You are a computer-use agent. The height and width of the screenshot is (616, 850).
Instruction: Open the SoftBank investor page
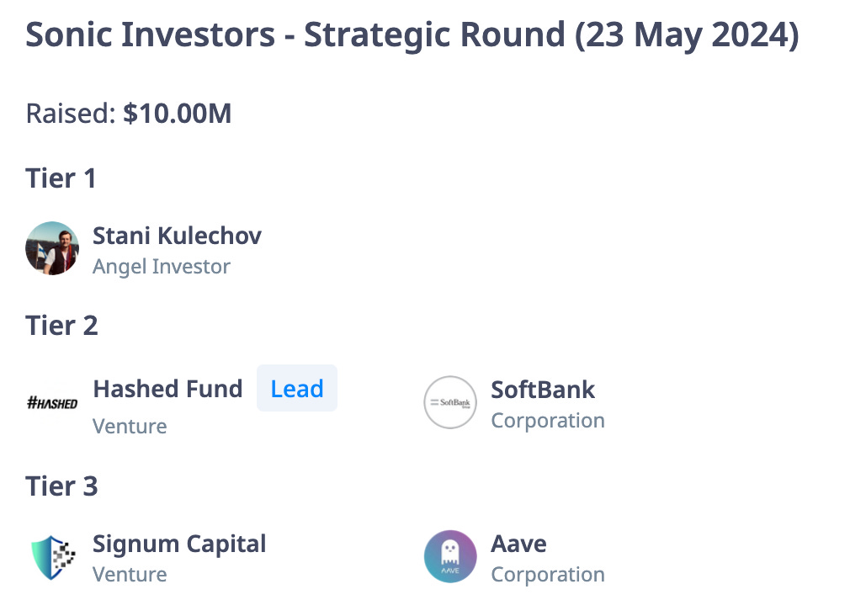click(543, 390)
